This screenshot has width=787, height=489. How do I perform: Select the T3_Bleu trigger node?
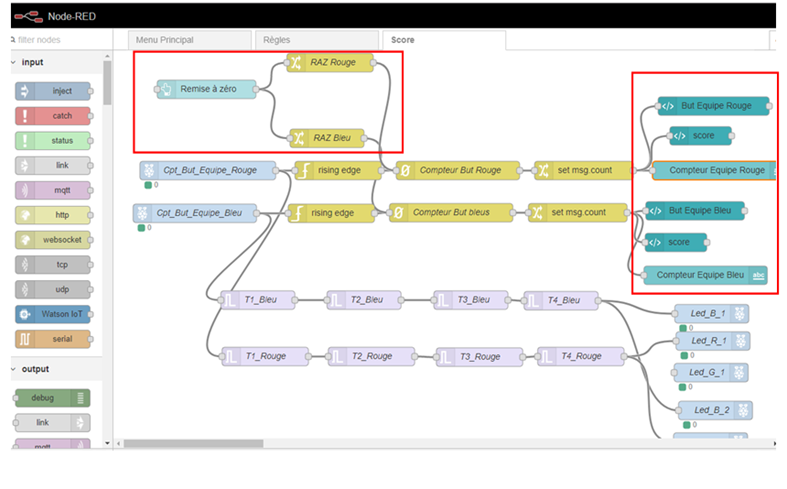click(x=471, y=300)
